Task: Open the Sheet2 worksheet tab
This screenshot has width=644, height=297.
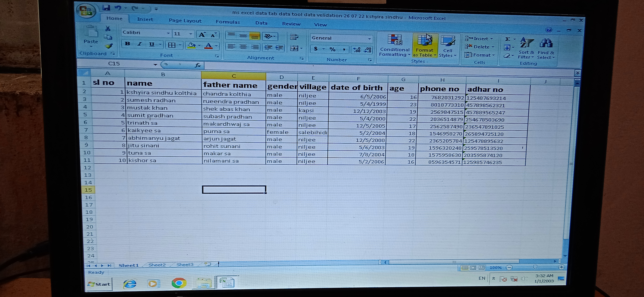Action: point(157,265)
